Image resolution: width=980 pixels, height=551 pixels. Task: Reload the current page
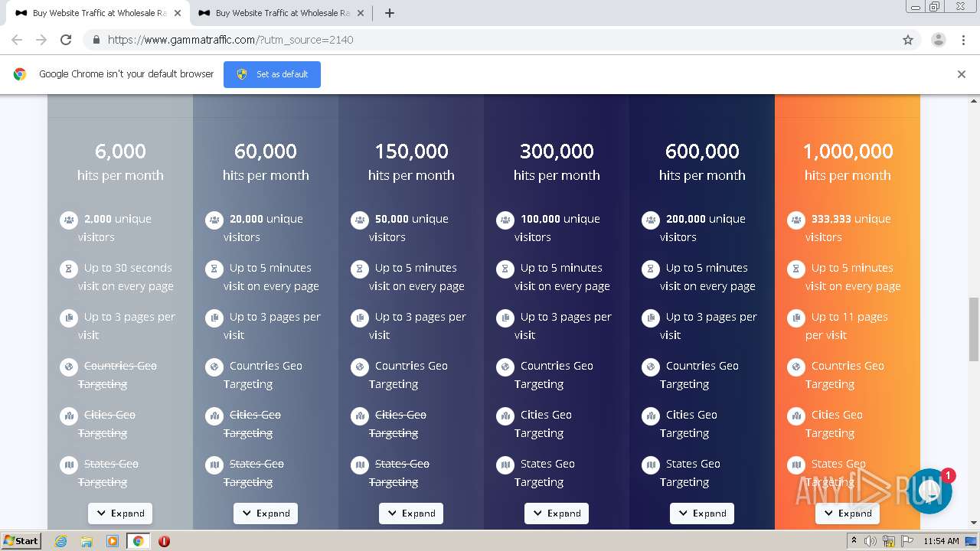coord(66,40)
